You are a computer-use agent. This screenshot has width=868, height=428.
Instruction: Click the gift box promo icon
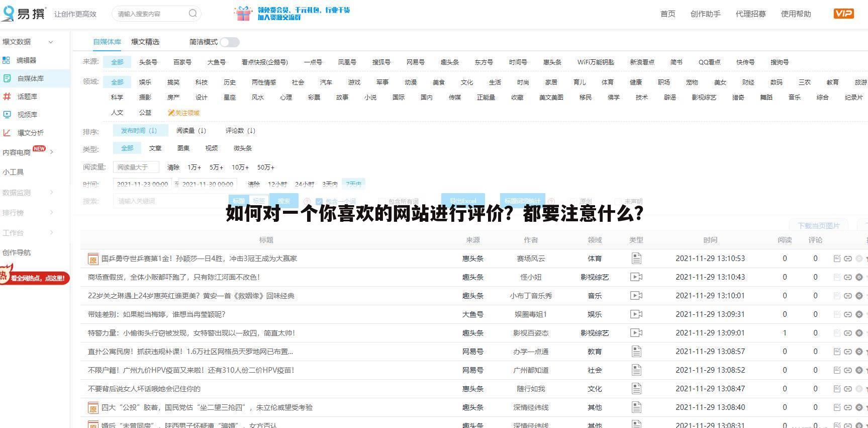coord(243,14)
